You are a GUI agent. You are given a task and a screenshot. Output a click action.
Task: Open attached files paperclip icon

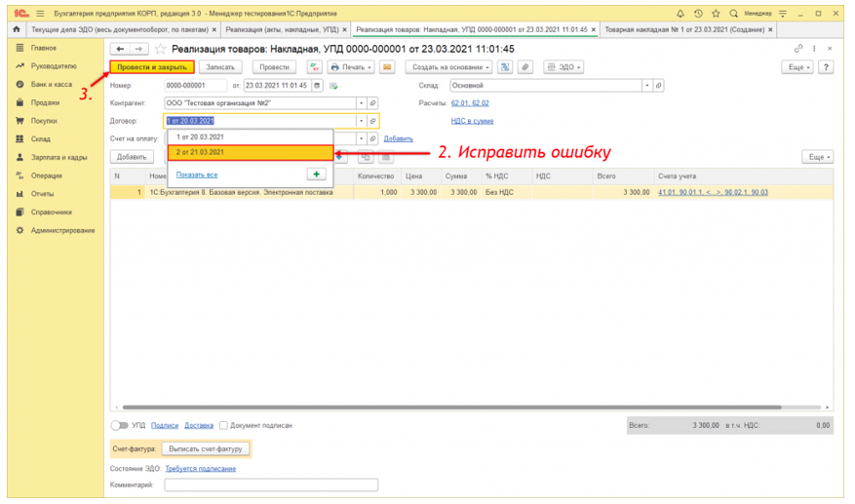(525, 67)
